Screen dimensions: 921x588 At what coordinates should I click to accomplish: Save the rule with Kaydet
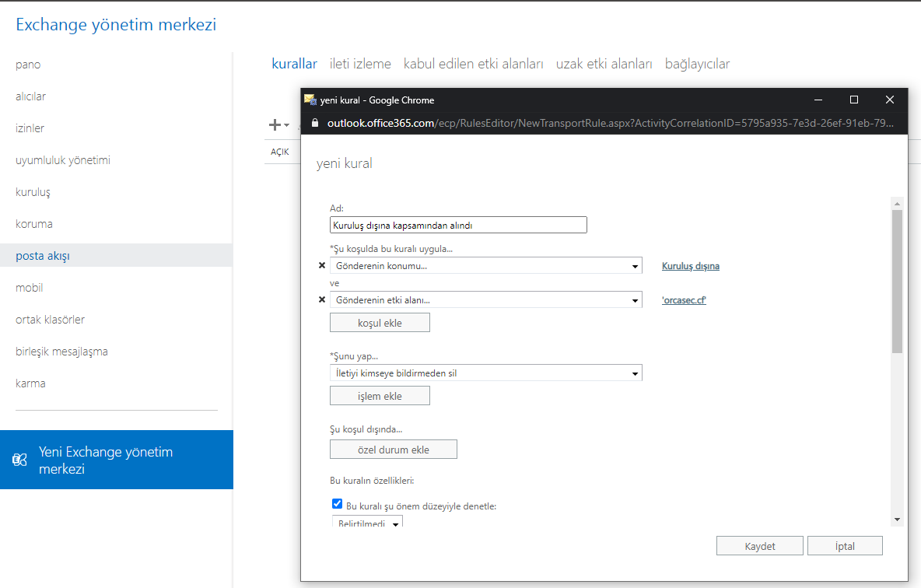pos(759,546)
